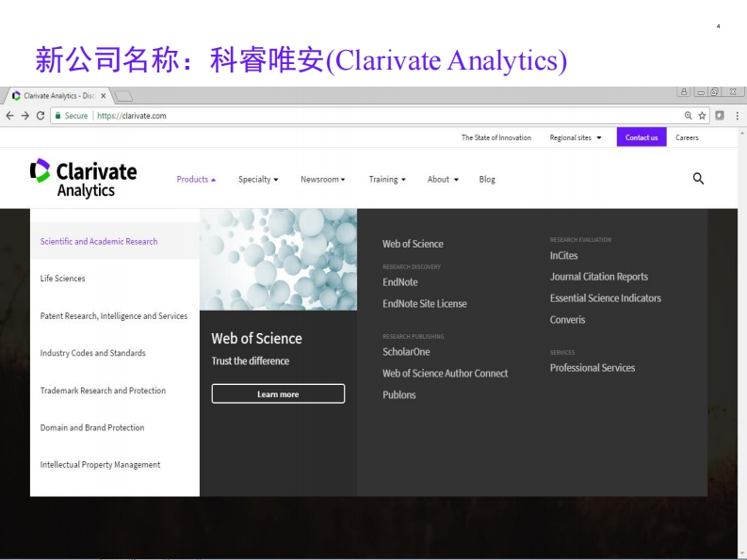Click the Contact us button

641,137
